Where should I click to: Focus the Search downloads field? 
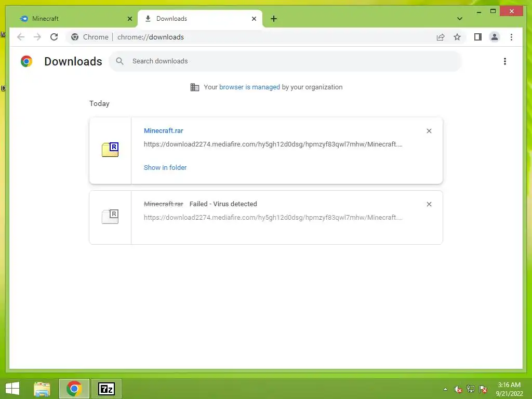point(285,61)
